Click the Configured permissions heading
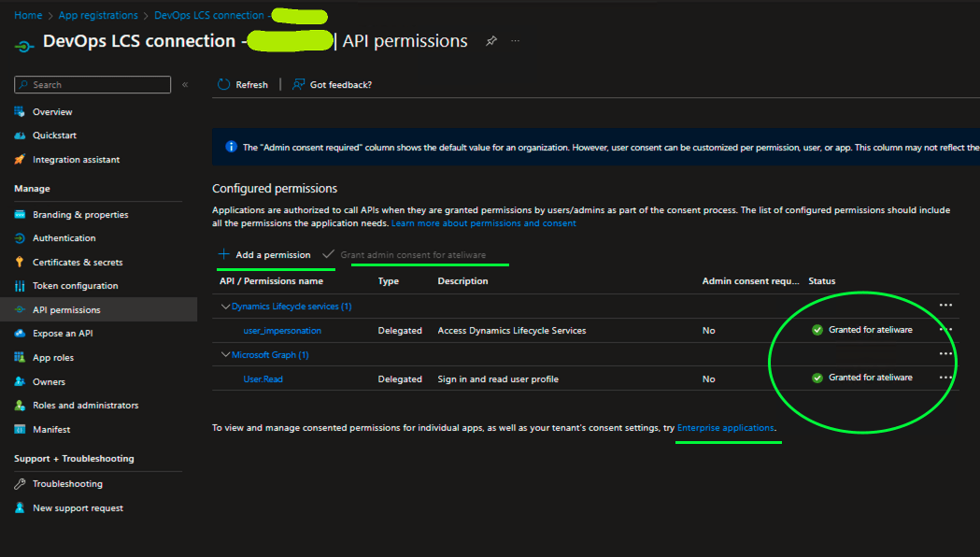This screenshot has height=557, width=980. click(x=275, y=188)
